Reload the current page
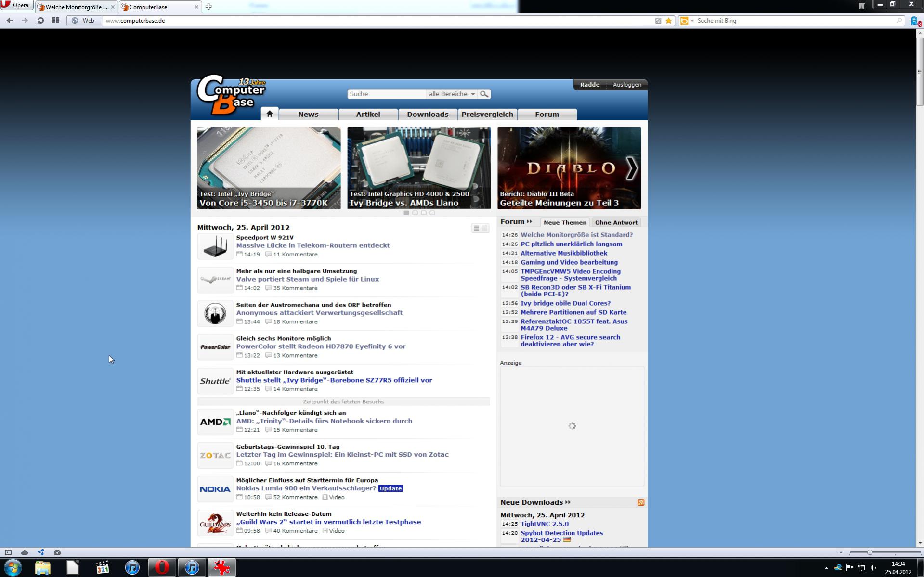924x577 pixels. click(x=40, y=21)
